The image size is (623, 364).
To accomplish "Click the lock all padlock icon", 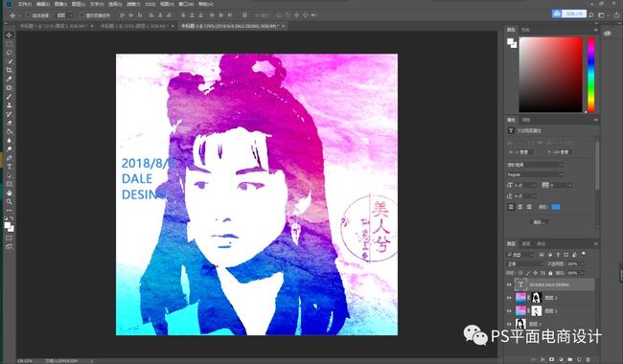I will point(550,273).
